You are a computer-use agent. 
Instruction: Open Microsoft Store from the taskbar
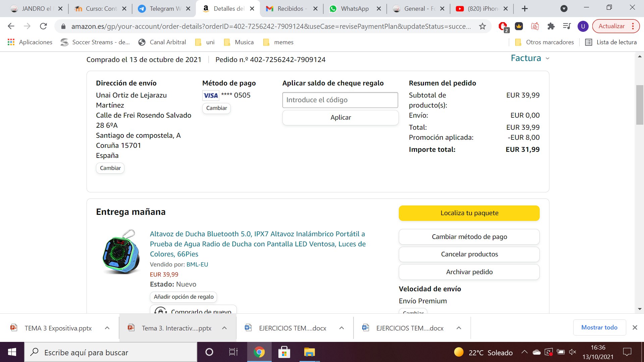pos(284,352)
